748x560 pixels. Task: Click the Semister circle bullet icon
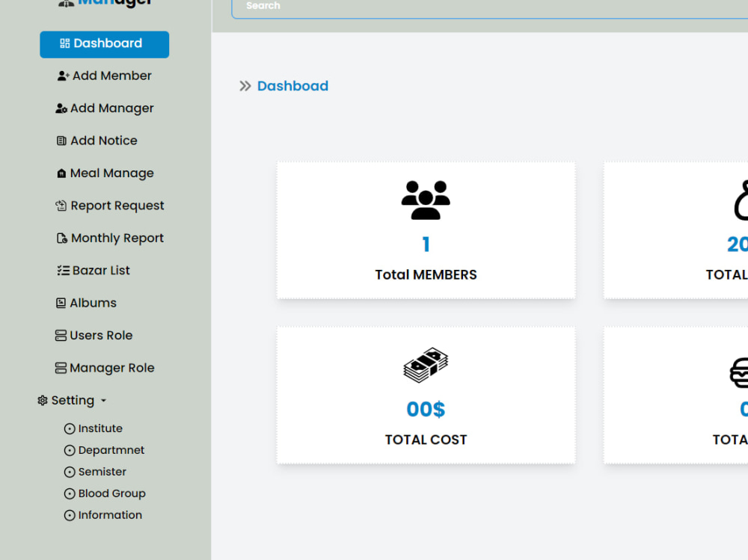point(70,472)
